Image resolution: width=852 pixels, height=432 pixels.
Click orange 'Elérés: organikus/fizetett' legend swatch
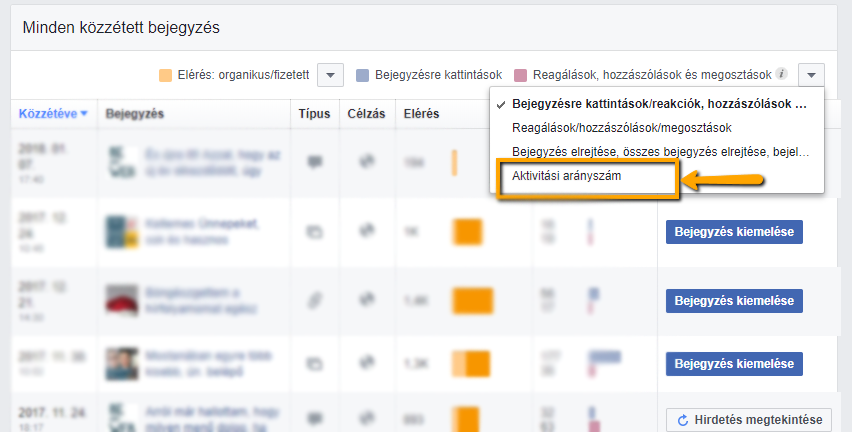pos(165,75)
